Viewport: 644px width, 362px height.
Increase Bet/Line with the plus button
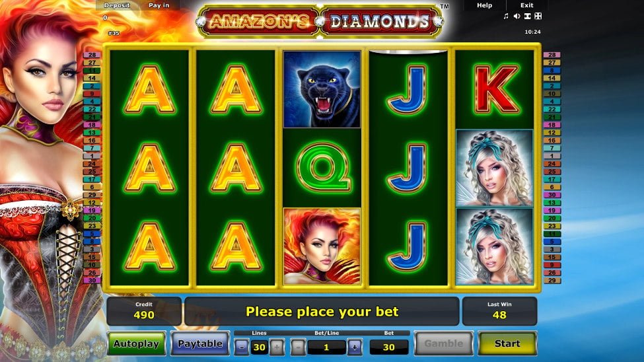coord(355,347)
